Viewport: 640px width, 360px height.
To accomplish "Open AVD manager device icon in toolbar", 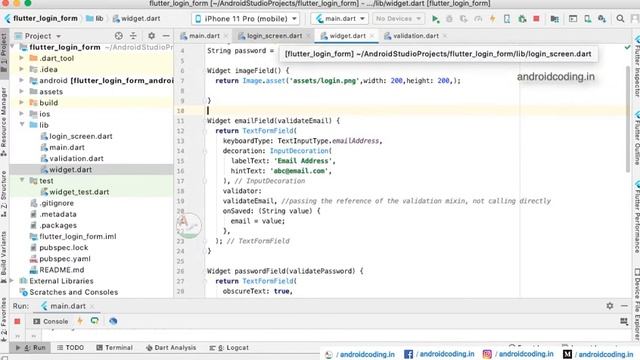I will click(x=587, y=19).
